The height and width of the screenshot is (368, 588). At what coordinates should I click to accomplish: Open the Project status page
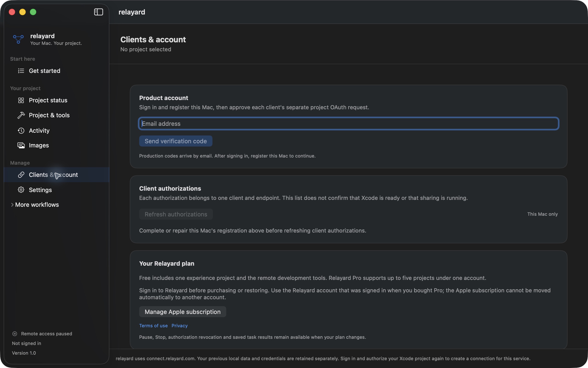point(56,100)
